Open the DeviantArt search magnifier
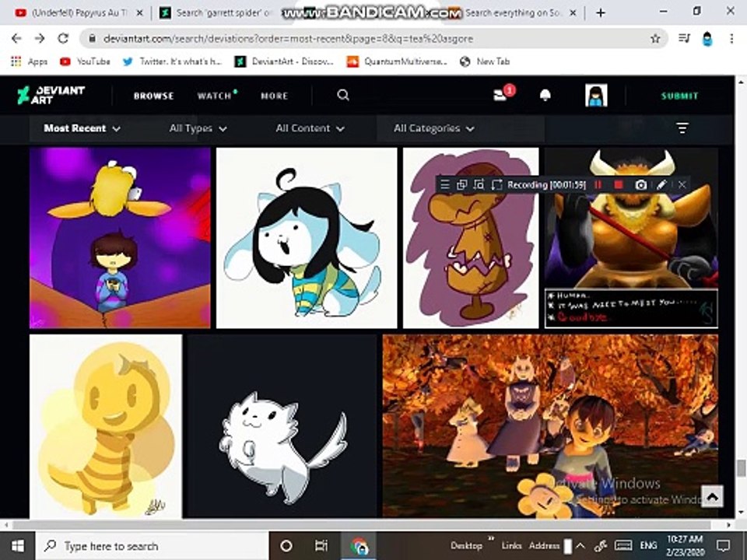 [343, 95]
